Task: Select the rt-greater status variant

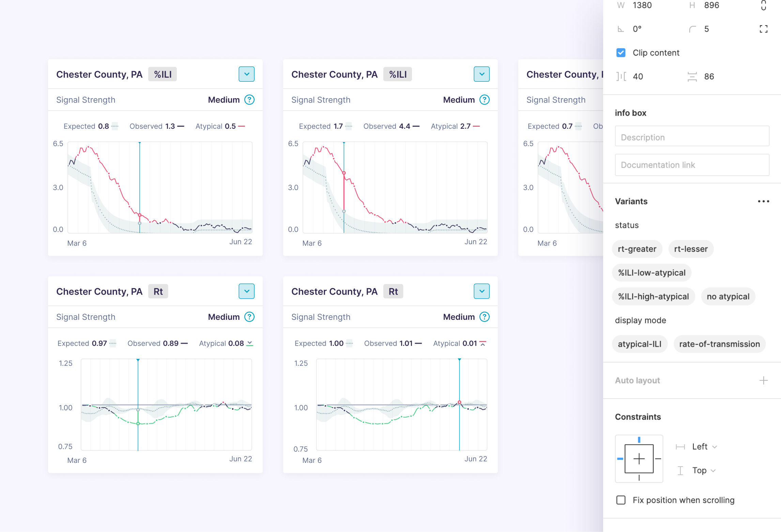Action: (637, 249)
